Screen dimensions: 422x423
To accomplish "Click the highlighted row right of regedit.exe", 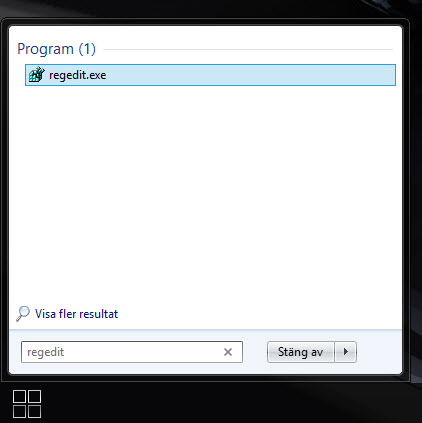I will tap(250, 75).
